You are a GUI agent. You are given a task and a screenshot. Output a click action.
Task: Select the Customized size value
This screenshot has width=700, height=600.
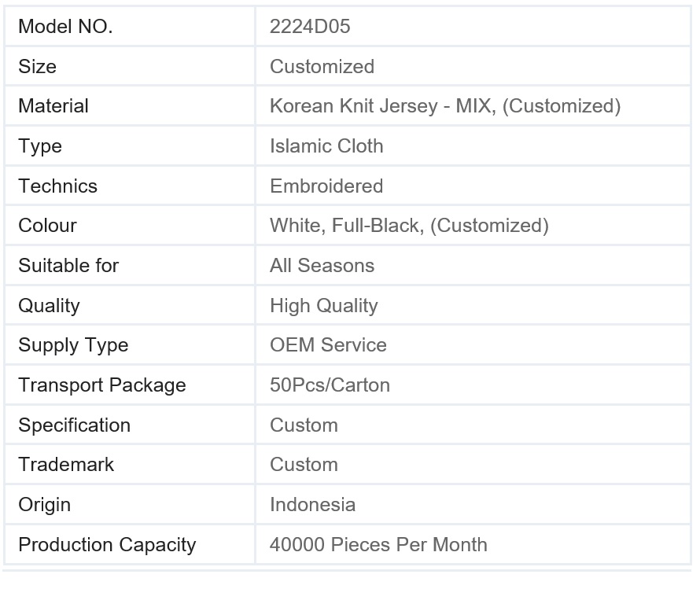point(322,67)
